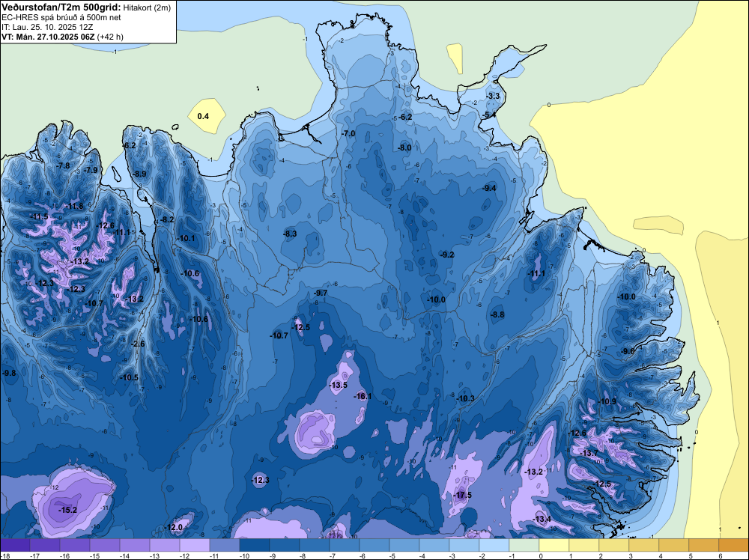Image resolution: width=749 pixels, height=560 pixels.
Task: Select the -9.4 temperature label
Action: [x=489, y=188]
